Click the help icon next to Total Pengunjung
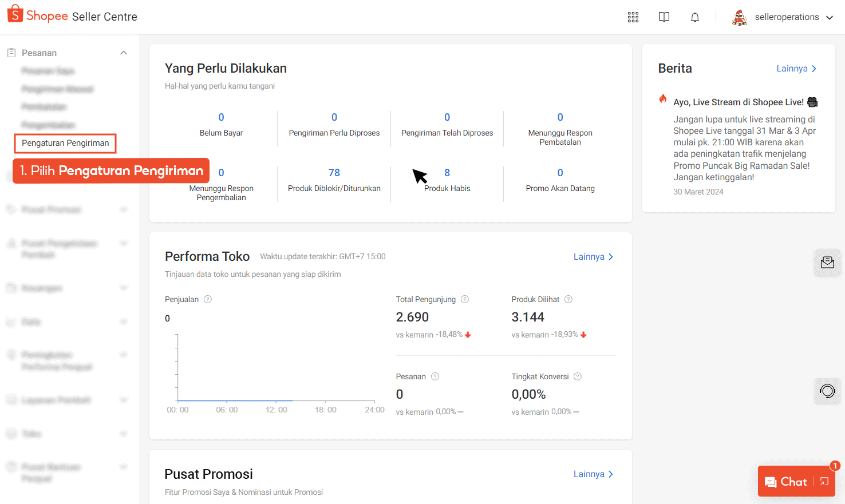This screenshot has width=845, height=504. point(465,299)
